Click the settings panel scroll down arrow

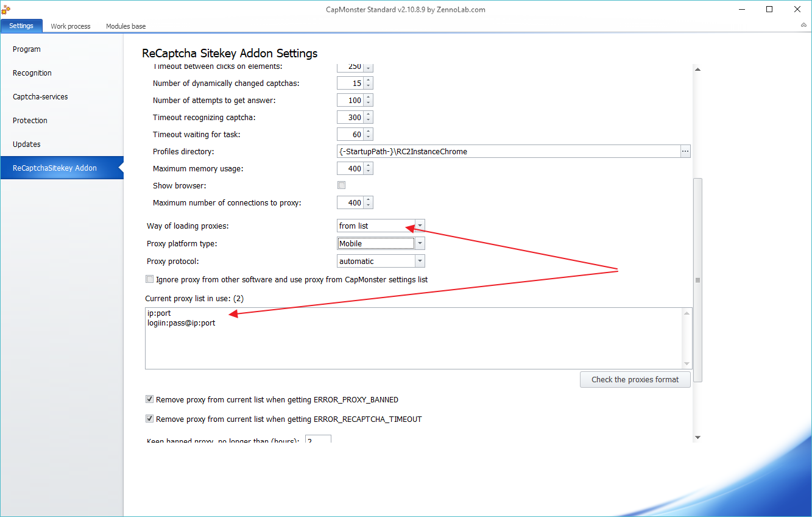pos(698,437)
